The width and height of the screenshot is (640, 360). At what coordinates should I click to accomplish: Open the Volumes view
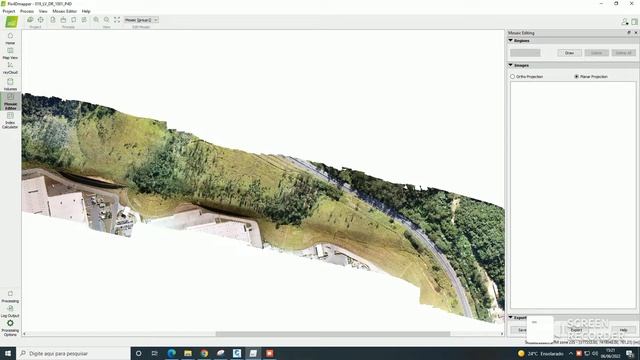click(x=10, y=84)
